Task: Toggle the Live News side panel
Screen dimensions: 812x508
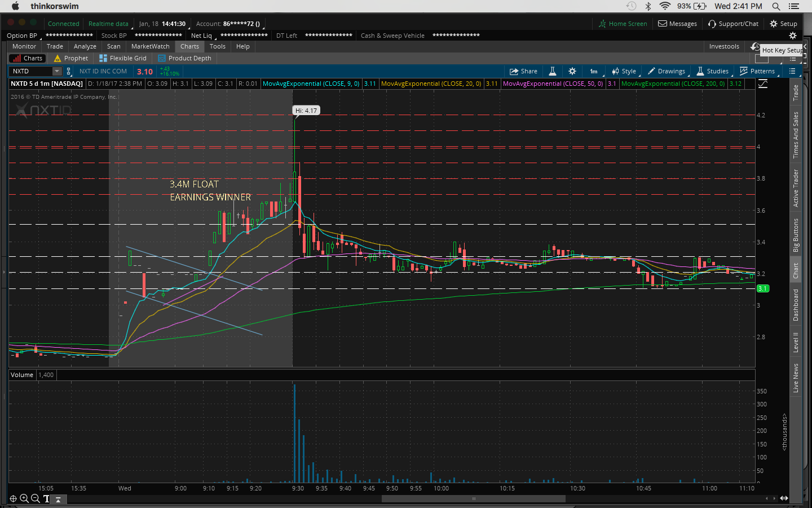Action: coord(796,378)
